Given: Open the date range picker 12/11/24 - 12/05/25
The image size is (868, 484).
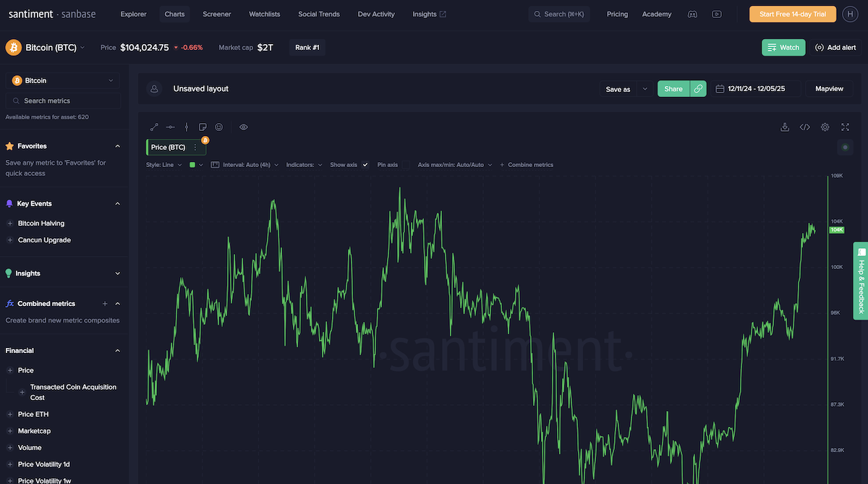Looking at the screenshot, I should pyautogui.click(x=754, y=89).
